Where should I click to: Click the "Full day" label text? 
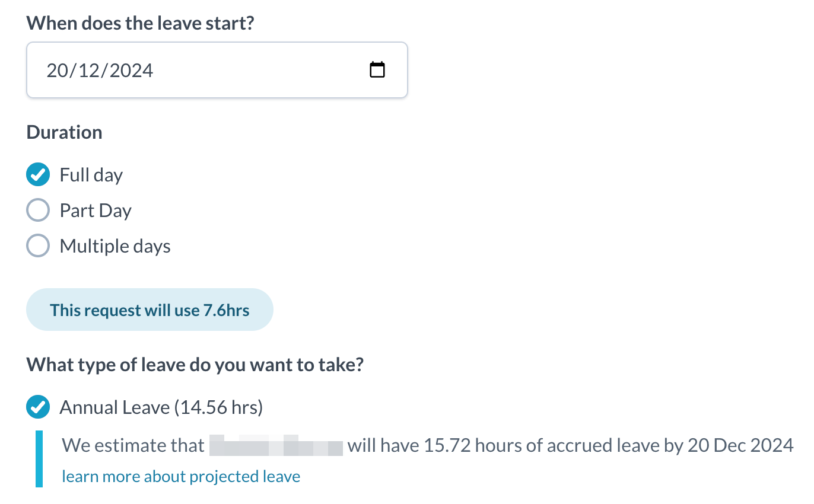pos(91,175)
